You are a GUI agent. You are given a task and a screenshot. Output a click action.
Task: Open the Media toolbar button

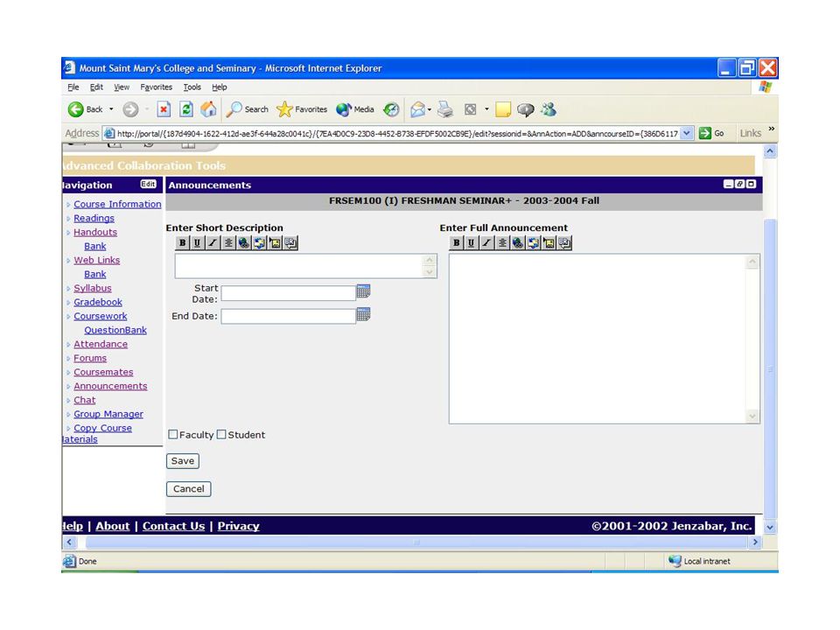click(x=354, y=109)
